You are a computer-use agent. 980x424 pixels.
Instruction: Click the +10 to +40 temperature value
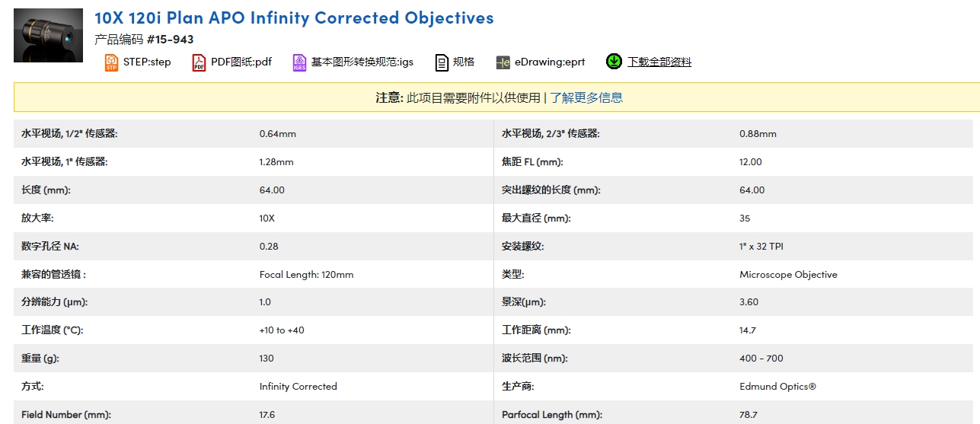282,330
